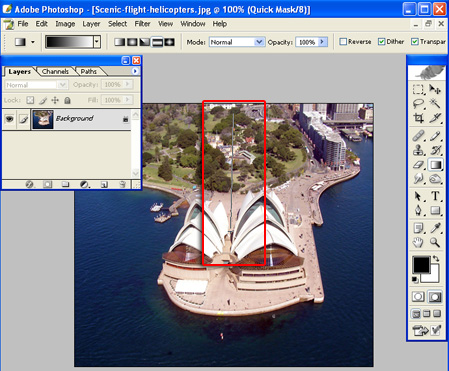
Task: Open the Layers Fill arrow
Action: pyautogui.click(x=128, y=100)
